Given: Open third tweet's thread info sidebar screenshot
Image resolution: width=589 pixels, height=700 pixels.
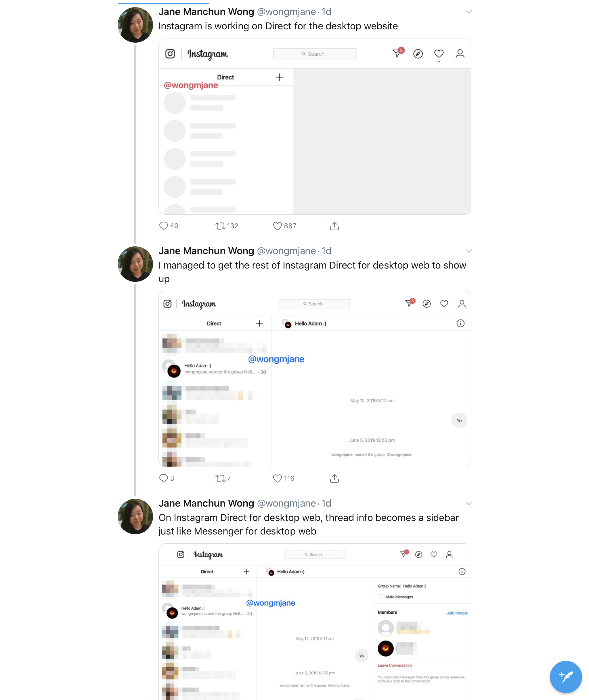Looking at the screenshot, I should (315, 621).
